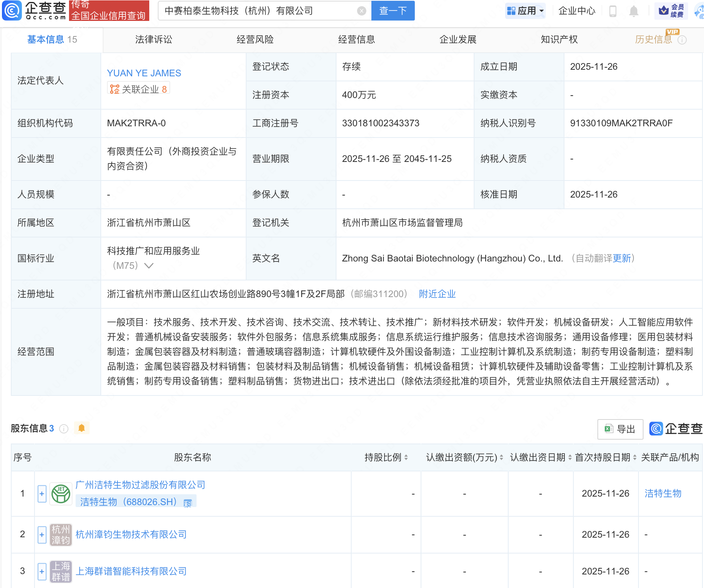Expand shareholder 广州洁特生物 with the plus button
The width and height of the screenshot is (704, 588).
pyautogui.click(x=41, y=494)
